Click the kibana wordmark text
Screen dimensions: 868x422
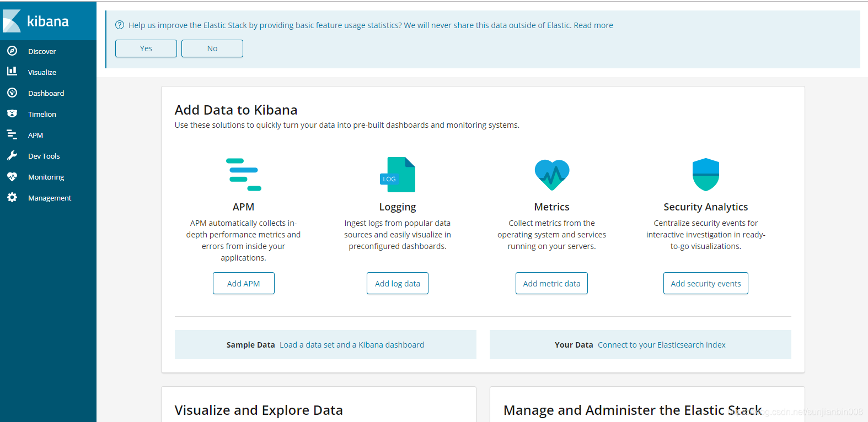48,21
